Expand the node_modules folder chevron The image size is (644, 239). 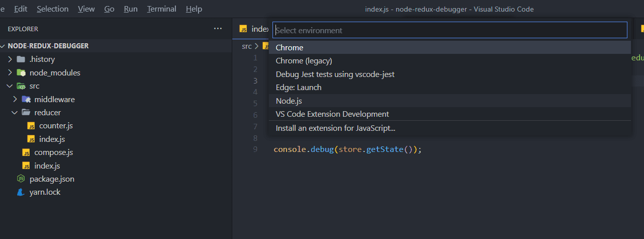pos(9,72)
